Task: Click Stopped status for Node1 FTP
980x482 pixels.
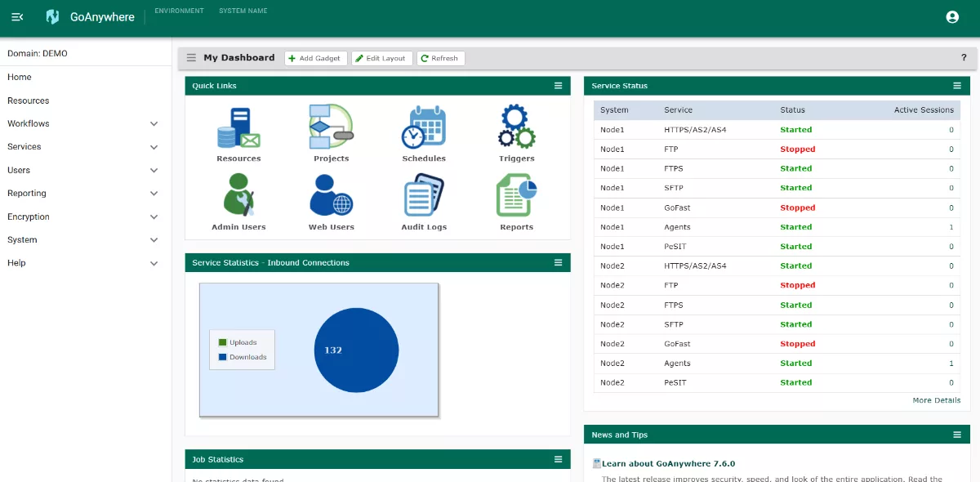Action: 798,150
